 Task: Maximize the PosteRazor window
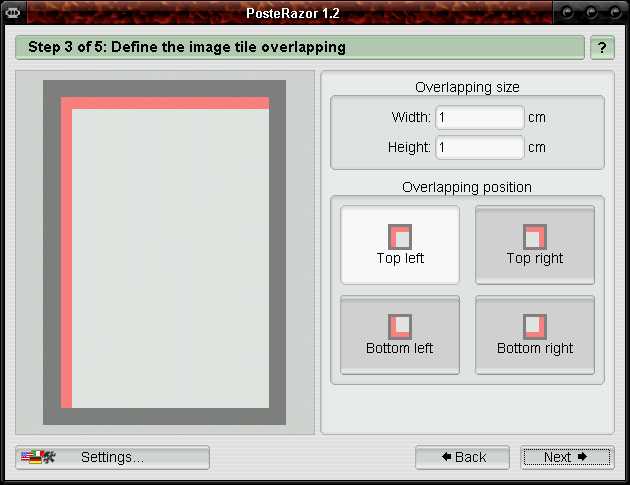click(x=592, y=12)
